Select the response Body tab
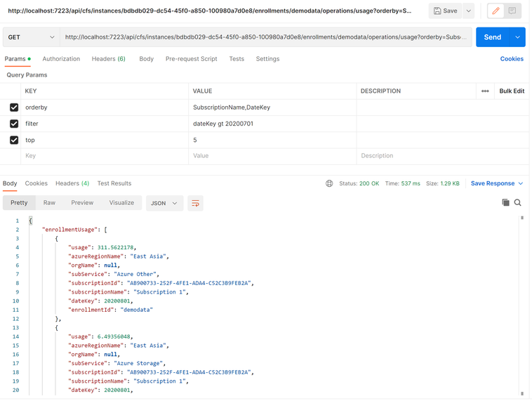Image resolution: width=532 pixels, height=401 pixels. (x=10, y=183)
